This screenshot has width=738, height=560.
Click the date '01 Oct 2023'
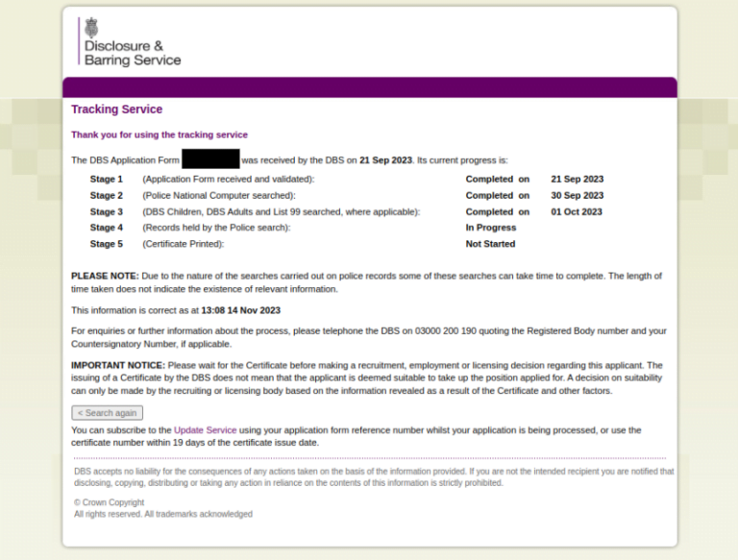point(577,211)
